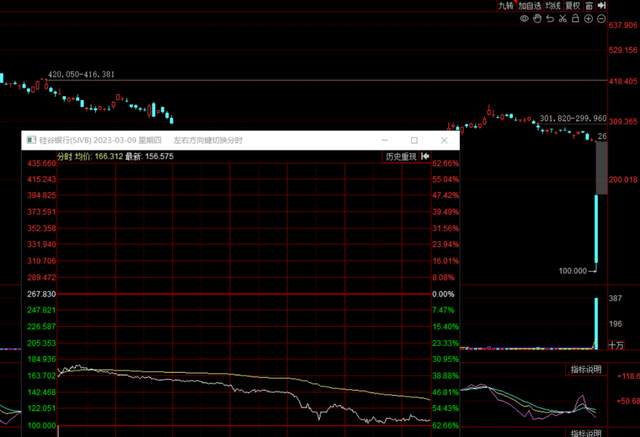Click the large cyan crash candlestick
640x437 pixels.
pyautogui.click(x=596, y=228)
